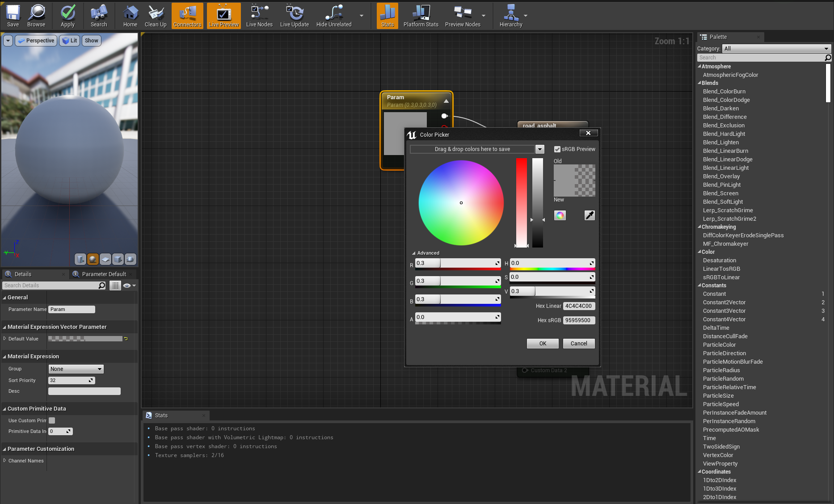Screen dimensions: 834x504
Task: Open the Lit view mode menu
Action: tap(70, 41)
